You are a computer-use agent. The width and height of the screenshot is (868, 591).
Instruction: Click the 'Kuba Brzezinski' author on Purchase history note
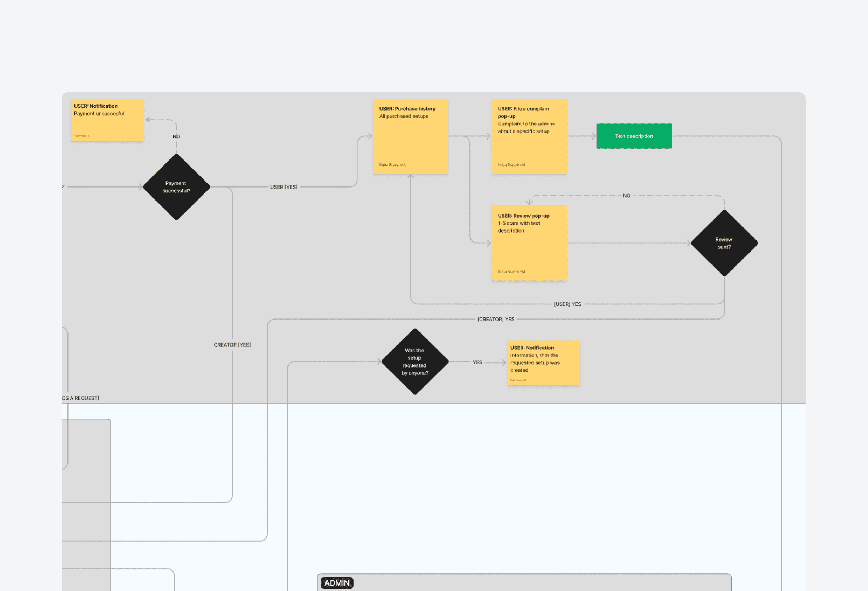[x=392, y=165]
